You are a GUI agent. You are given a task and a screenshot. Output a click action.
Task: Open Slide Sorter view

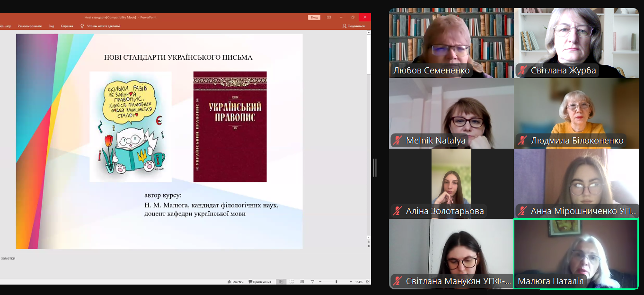click(291, 282)
